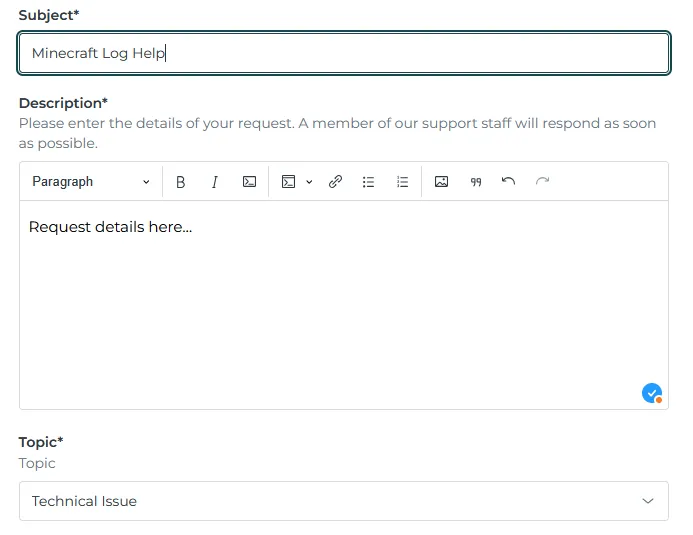The height and width of the screenshot is (535, 693).
Task: Create a bulleted list
Action: [x=368, y=182]
